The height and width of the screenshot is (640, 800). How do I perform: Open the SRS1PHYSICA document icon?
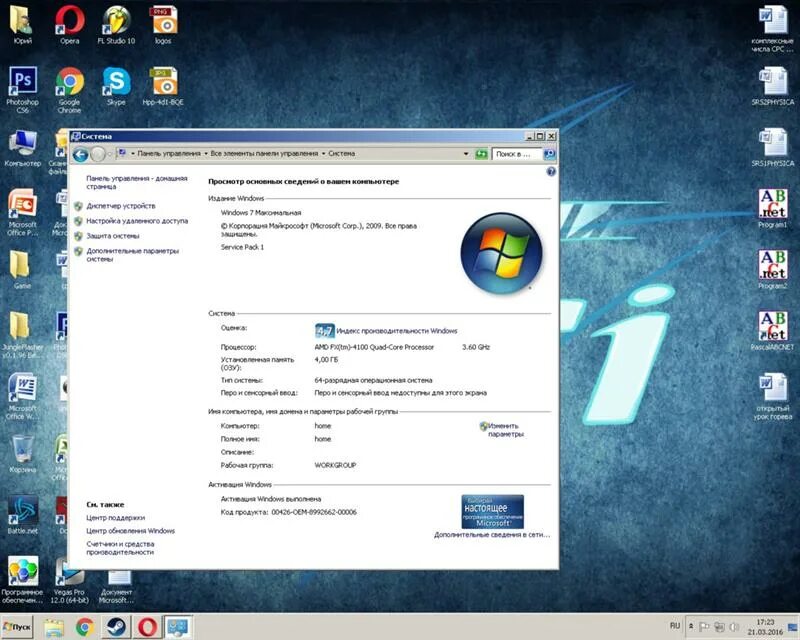tap(772, 148)
